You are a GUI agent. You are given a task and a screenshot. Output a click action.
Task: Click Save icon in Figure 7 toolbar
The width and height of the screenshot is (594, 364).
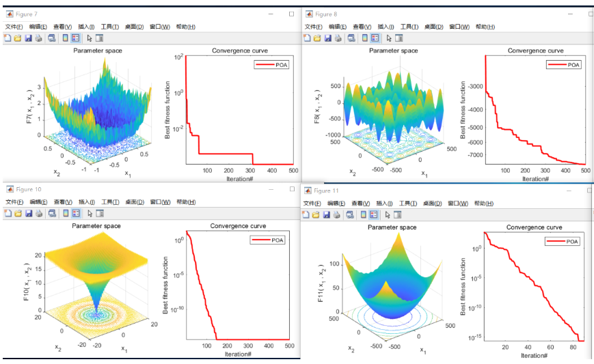click(29, 38)
